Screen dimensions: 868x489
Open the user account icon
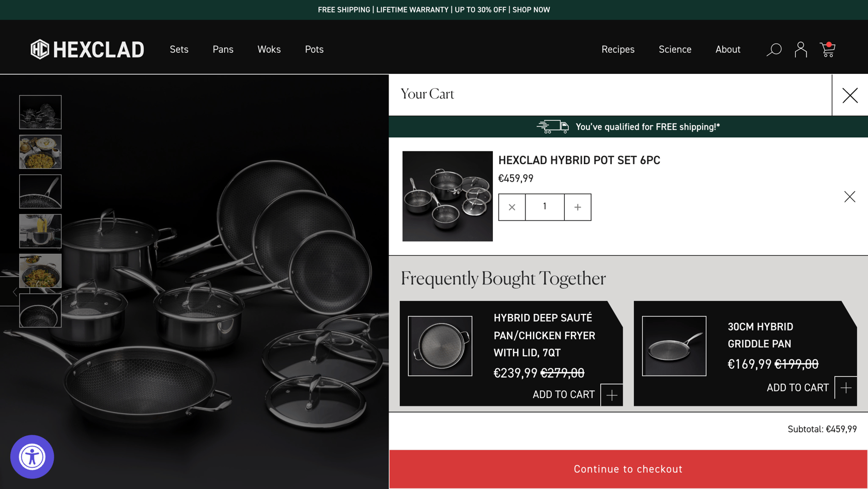tap(801, 50)
